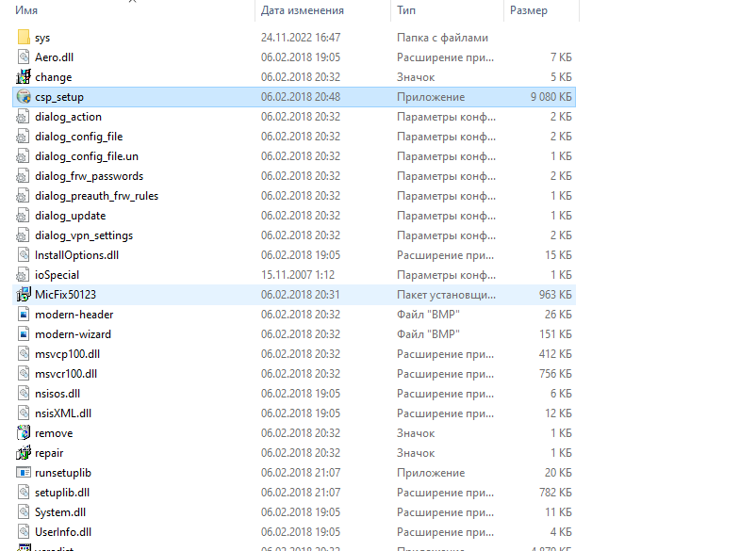
Task: Click the date 06.02.2018 20:48
Action: pos(301,96)
